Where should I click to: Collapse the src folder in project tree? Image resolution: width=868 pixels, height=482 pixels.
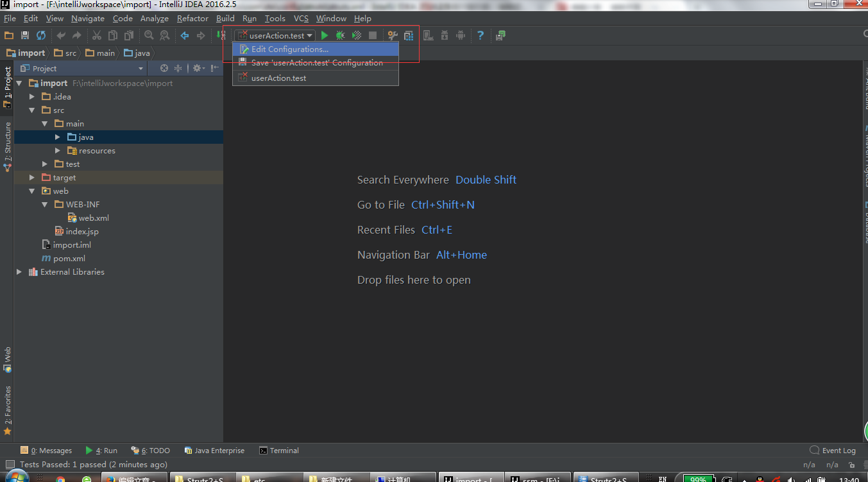point(32,110)
